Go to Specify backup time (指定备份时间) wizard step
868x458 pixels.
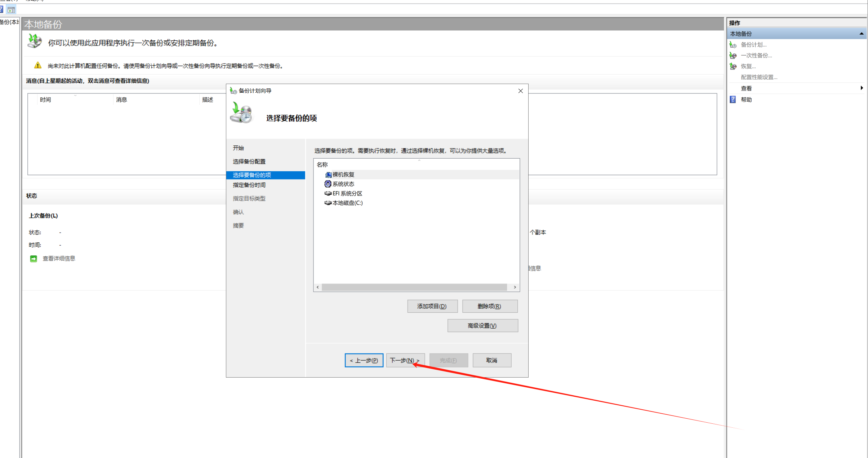(x=249, y=185)
